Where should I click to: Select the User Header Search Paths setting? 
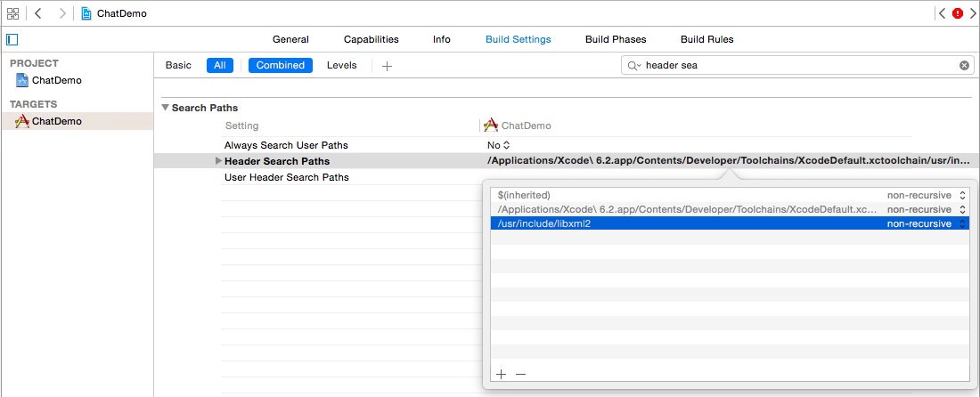pyautogui.click(x=286, y=177)
